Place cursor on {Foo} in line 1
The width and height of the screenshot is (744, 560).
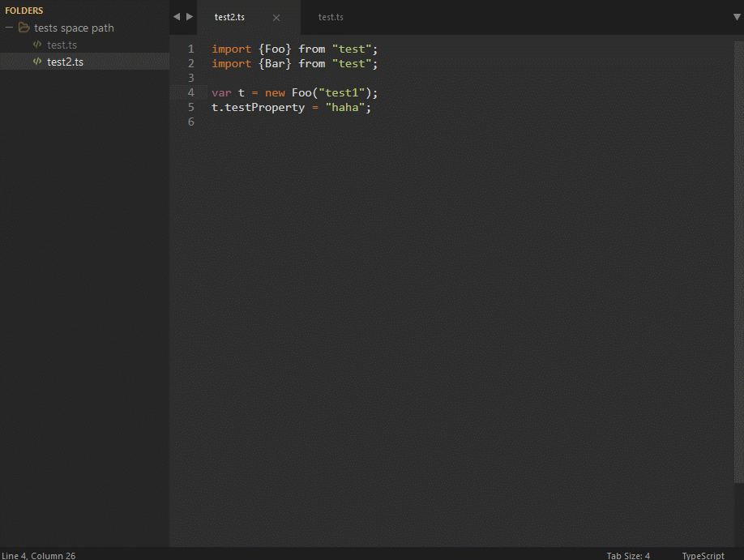(x=275, y=49)
